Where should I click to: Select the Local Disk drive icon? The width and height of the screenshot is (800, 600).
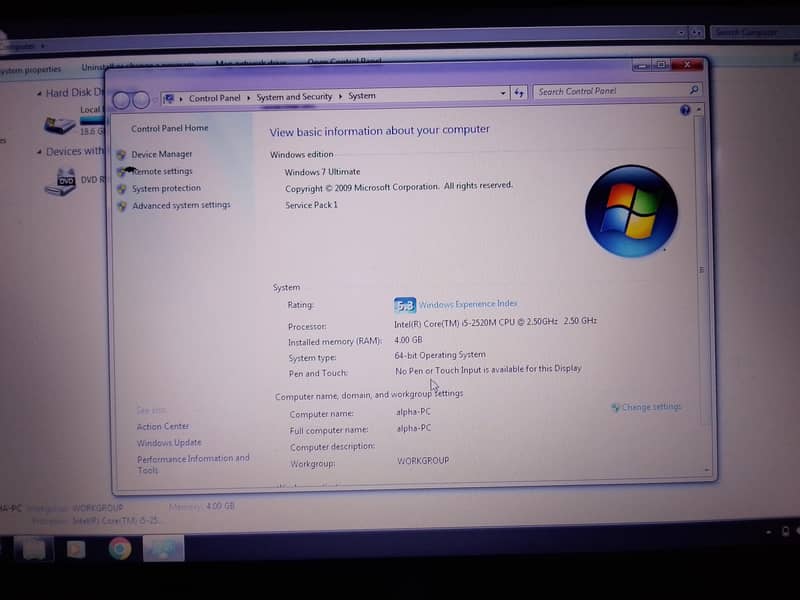tap(60, 125)
